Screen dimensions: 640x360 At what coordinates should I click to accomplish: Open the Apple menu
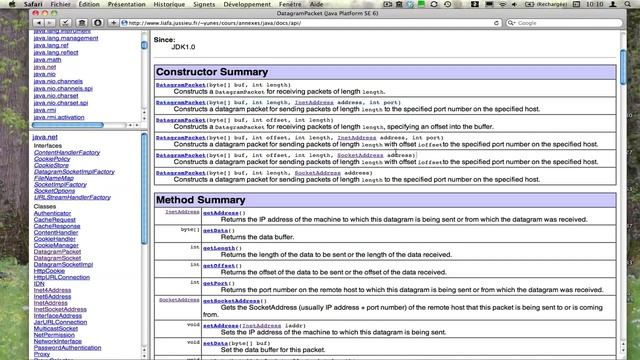[x=12, y=4]
